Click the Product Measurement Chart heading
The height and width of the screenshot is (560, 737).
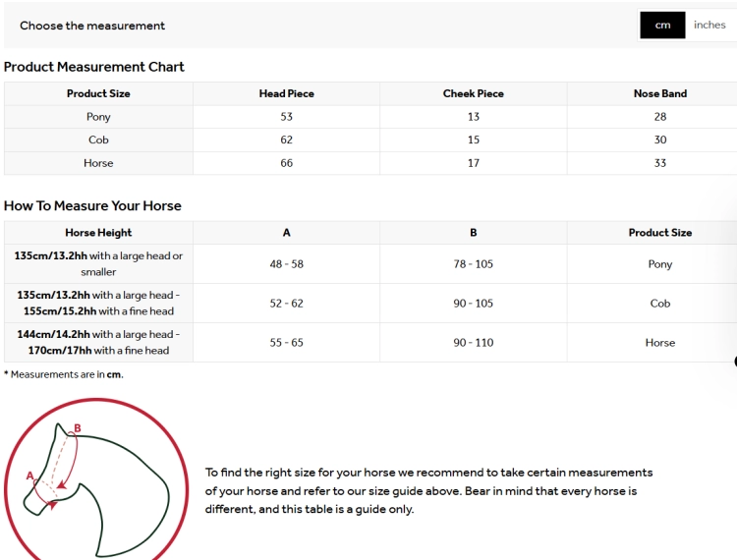pos(94,67)
